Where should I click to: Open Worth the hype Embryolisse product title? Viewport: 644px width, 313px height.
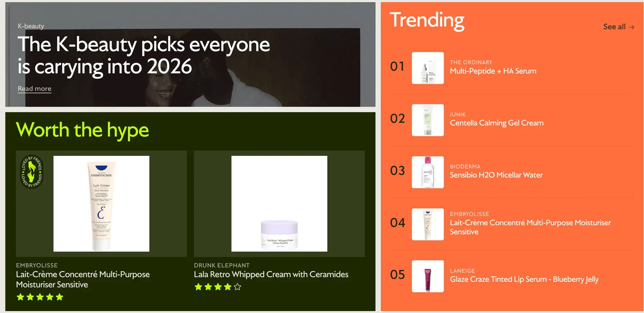pyautogui.click(x=83, y=279)
